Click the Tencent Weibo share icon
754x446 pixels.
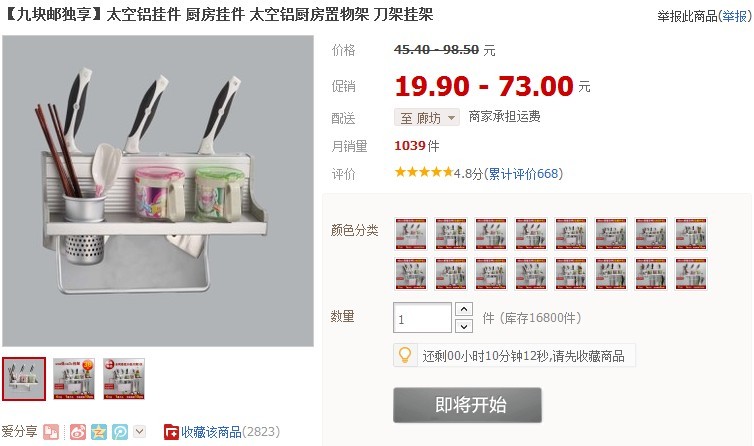point(120,432)
